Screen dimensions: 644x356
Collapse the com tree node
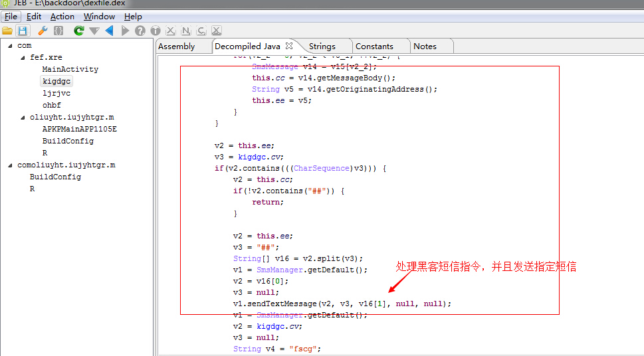10,46
